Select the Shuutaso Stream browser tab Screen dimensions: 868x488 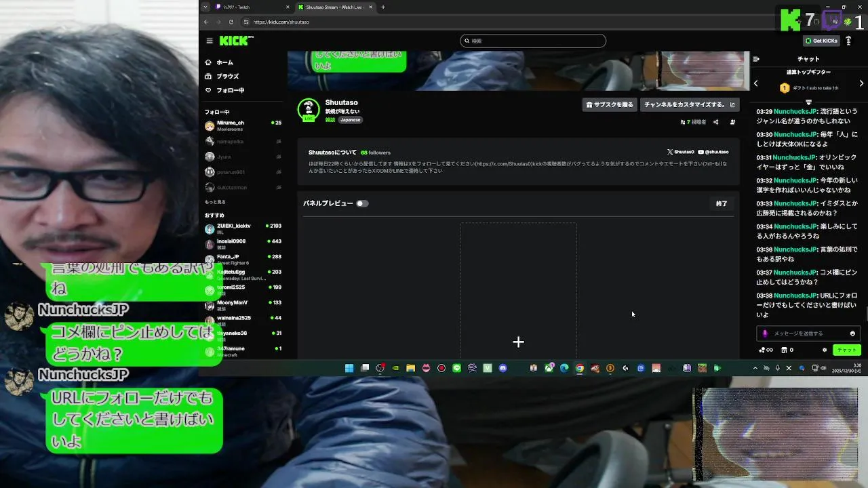[335, 7]
